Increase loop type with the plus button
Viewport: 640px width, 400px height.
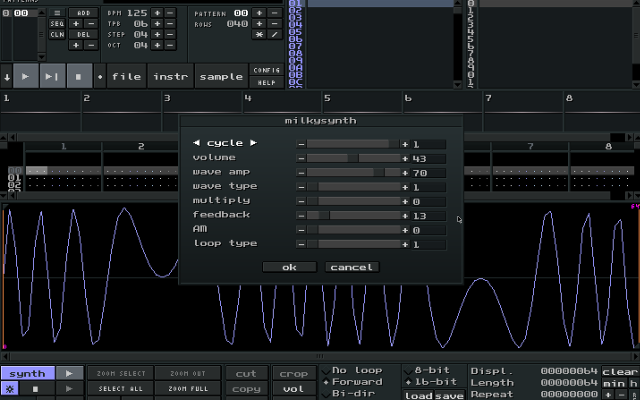click(405, 244)
